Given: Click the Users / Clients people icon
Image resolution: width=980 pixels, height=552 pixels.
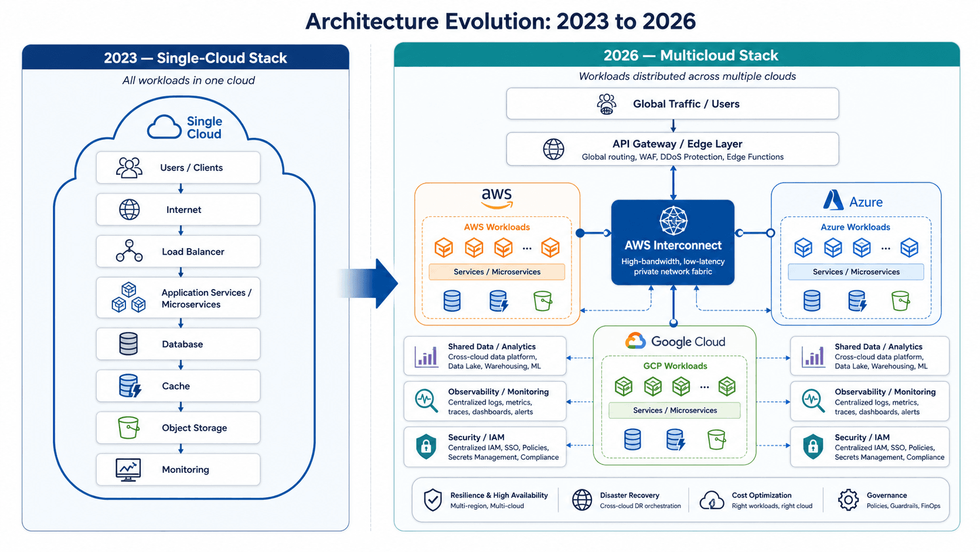Looking at the screenshot, I should coord(129,168).
